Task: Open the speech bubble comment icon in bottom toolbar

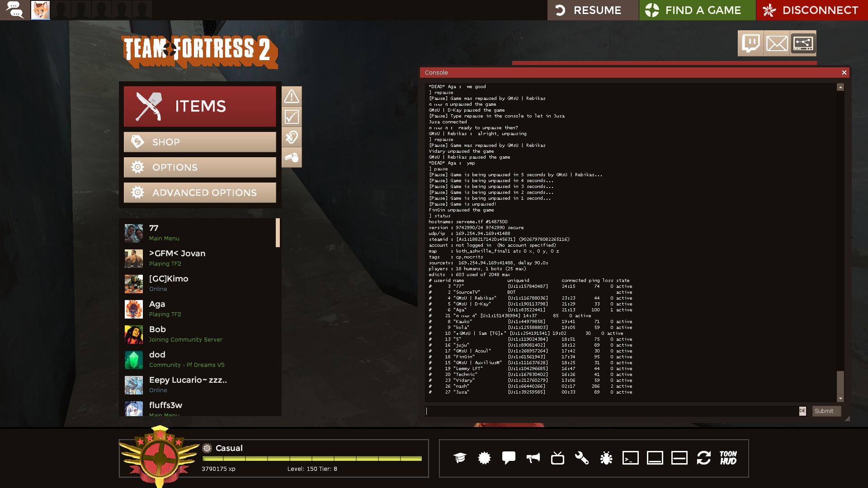Action: click(x=509, y=458)
